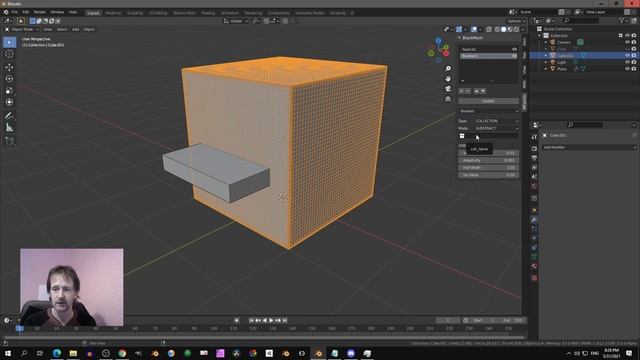Select the Select Box tool in the toolbar

pyautogui.click(x=9, y=42)
